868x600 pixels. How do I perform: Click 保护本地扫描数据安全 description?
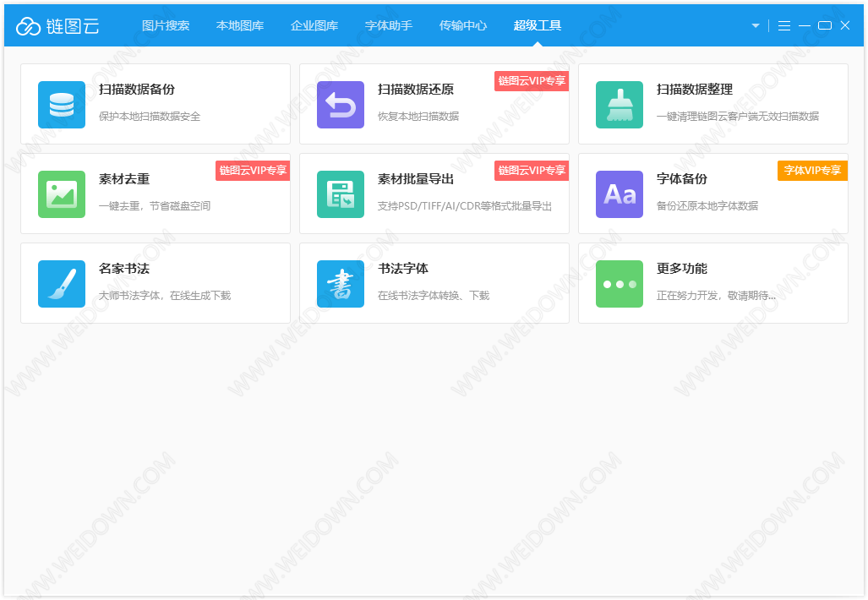click(x=150, y=117)
